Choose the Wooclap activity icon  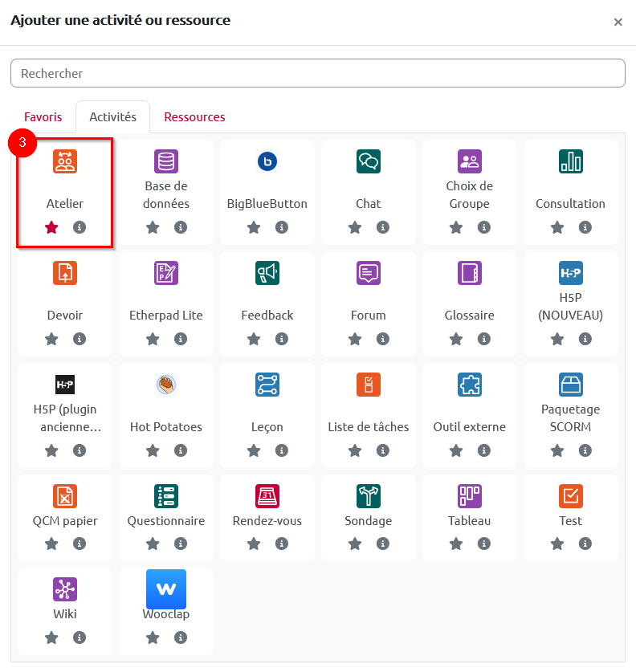click(x=166, y=589)
